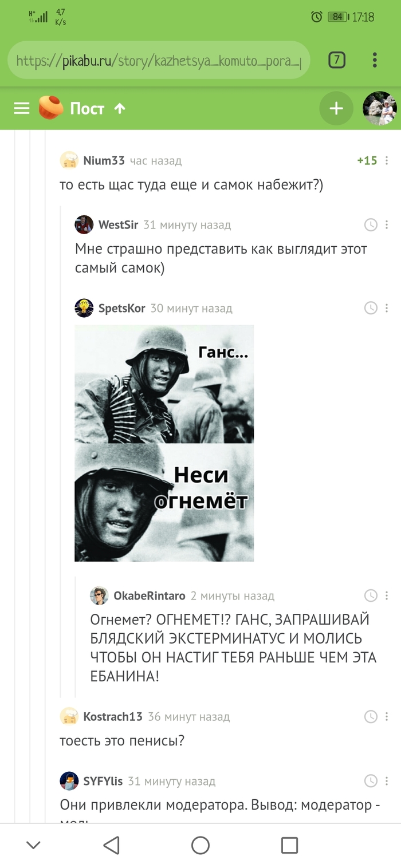Open options menu for Nium33 comment

point(387,161)
